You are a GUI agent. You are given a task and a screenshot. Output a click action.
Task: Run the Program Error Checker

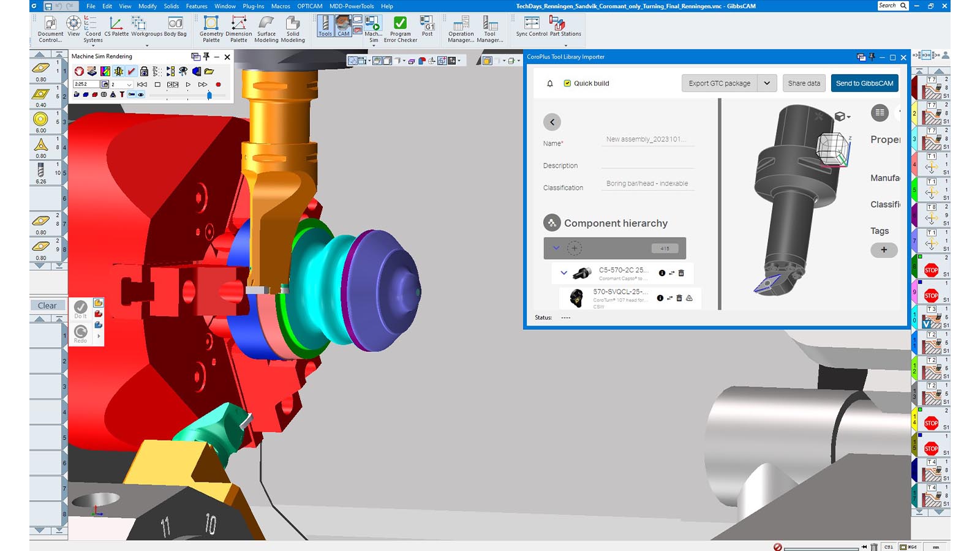pos(401,29)
